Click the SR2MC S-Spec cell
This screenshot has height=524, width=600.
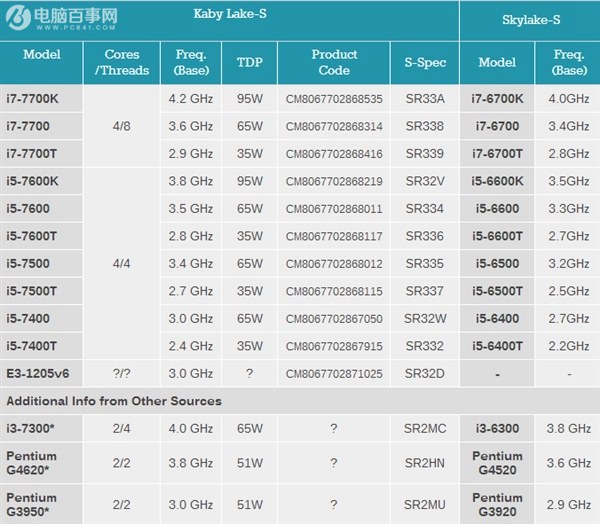pos(425,428)
